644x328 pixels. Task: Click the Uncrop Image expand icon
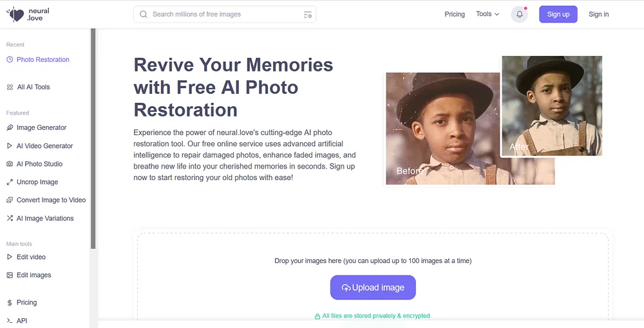pos(10,182)
